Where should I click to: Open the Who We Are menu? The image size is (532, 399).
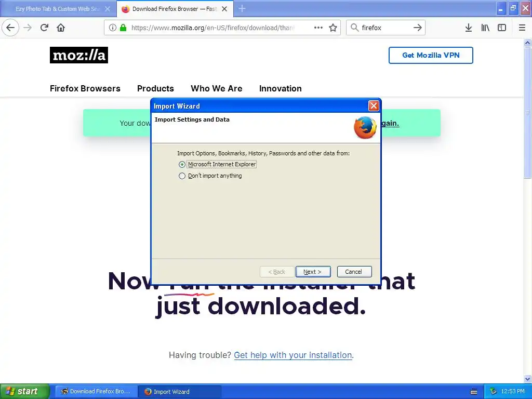pos(217,88)
